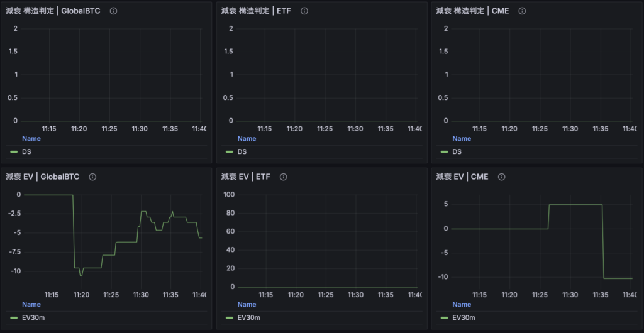Open 減衰 EV | ETF panel title menu

point(245,177)
